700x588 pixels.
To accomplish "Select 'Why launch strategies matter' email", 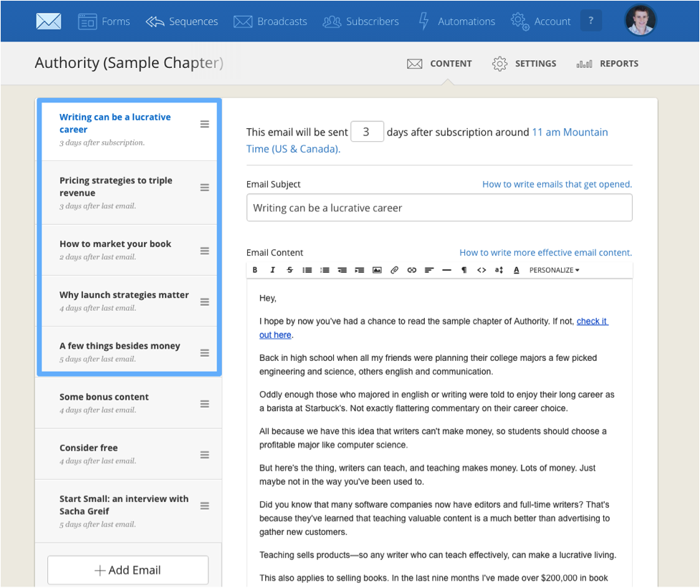I will point(129,301).
